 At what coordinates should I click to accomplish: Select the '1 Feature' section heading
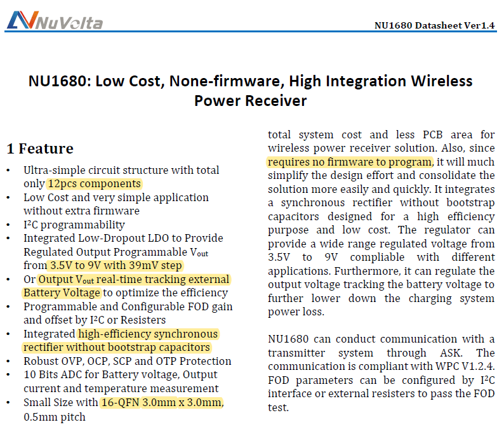40,148
